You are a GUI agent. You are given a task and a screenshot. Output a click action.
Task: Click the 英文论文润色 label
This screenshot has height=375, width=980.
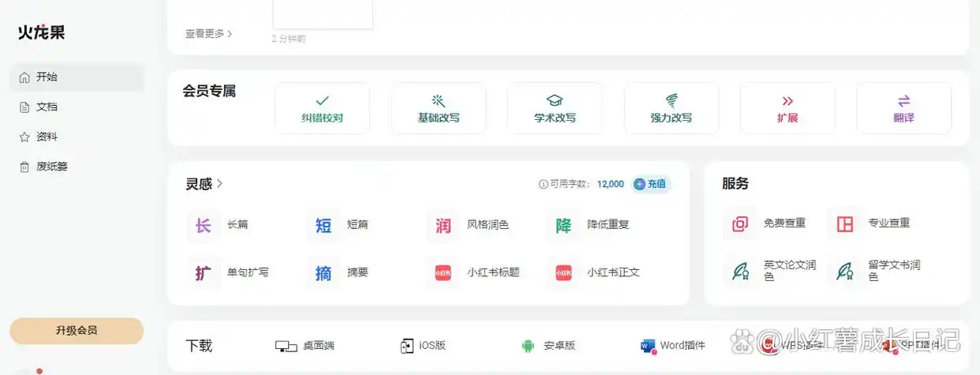pyautogui.click(x=790, y=271)
